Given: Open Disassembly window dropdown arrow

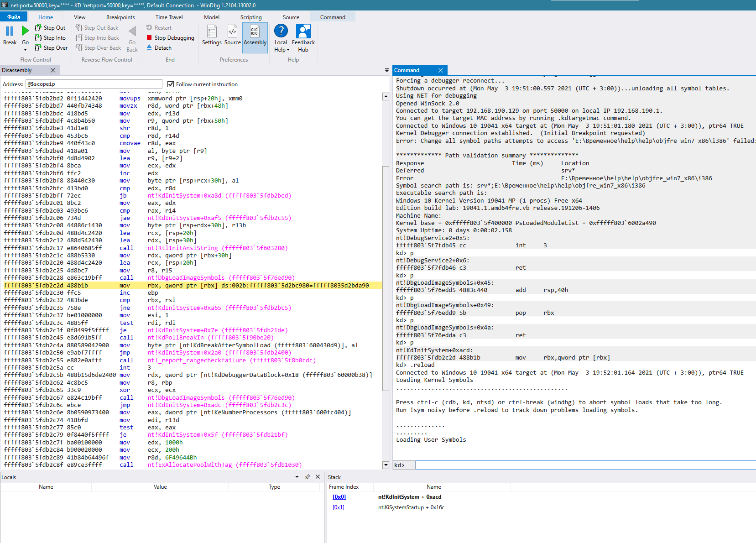Looking at the screenshot, I should [387, 70].
